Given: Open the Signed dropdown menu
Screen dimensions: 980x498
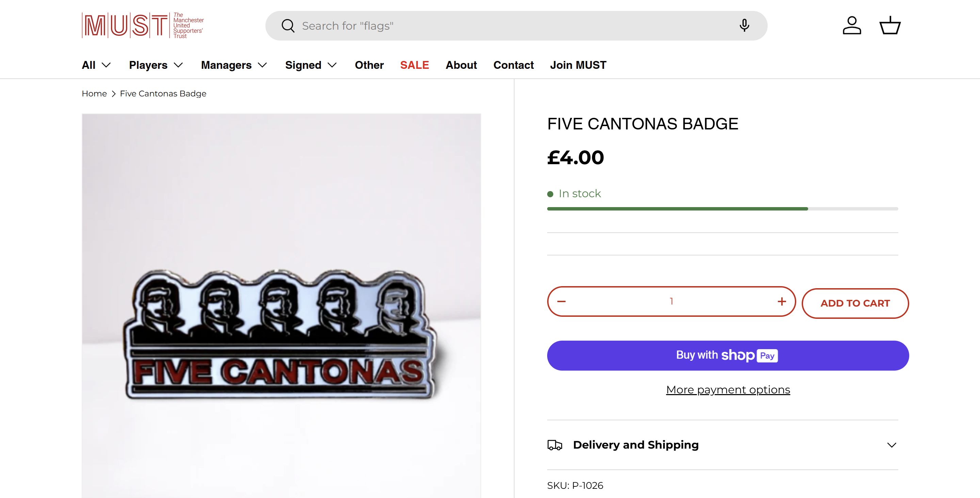Looking at the screenshot, I should [311, 65].
